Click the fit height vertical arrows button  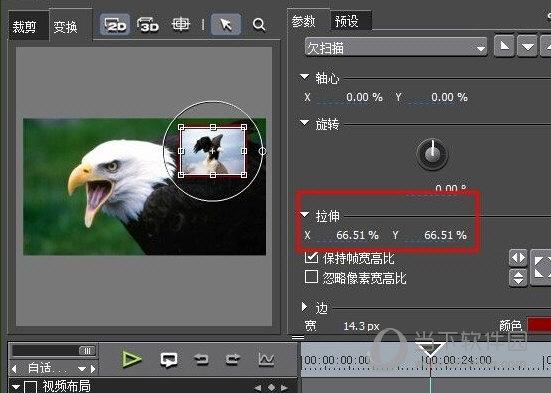coord(518,278)
